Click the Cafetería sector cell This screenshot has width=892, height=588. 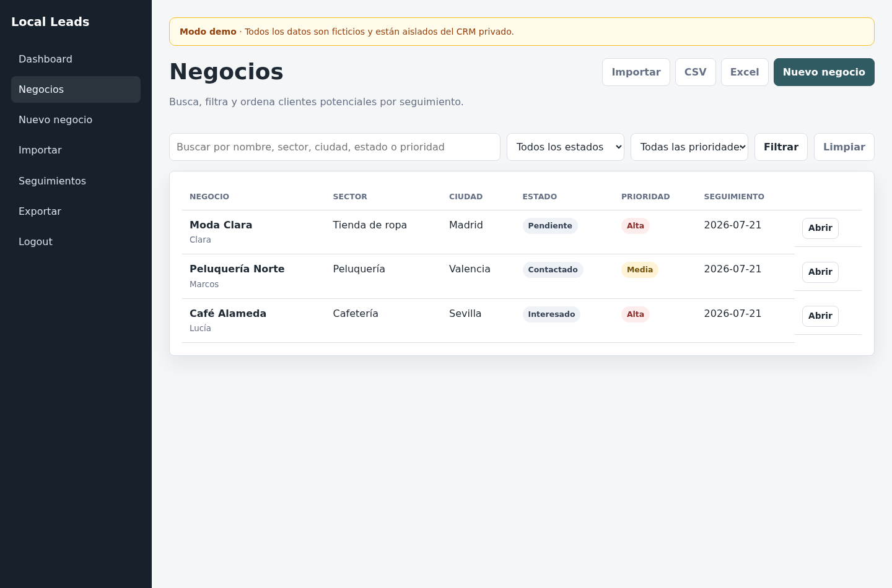pos(356,314)
